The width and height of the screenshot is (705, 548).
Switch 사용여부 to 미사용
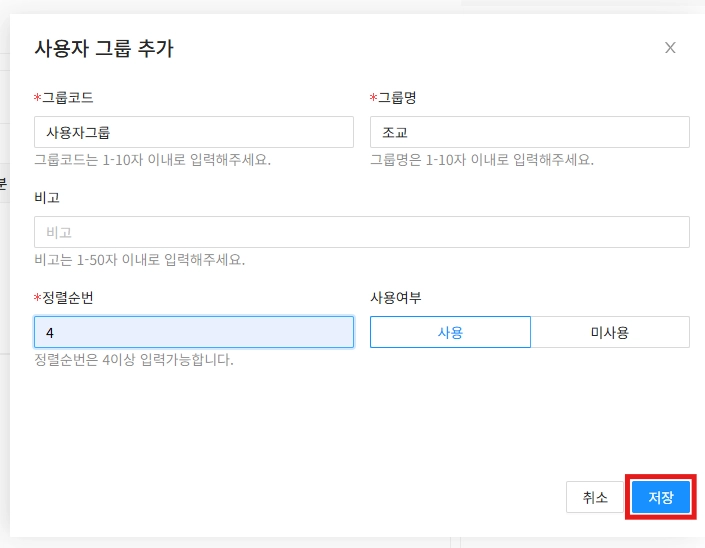609,332
